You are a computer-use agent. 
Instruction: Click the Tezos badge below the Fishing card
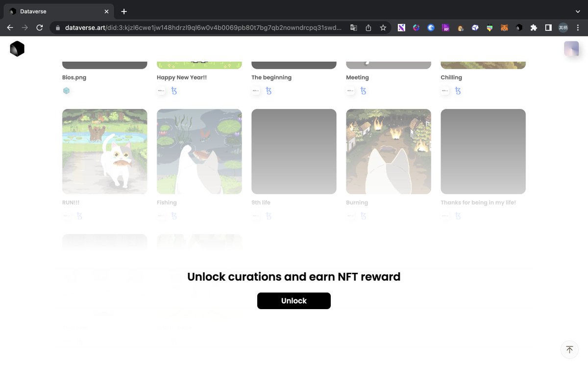[173, 215]
